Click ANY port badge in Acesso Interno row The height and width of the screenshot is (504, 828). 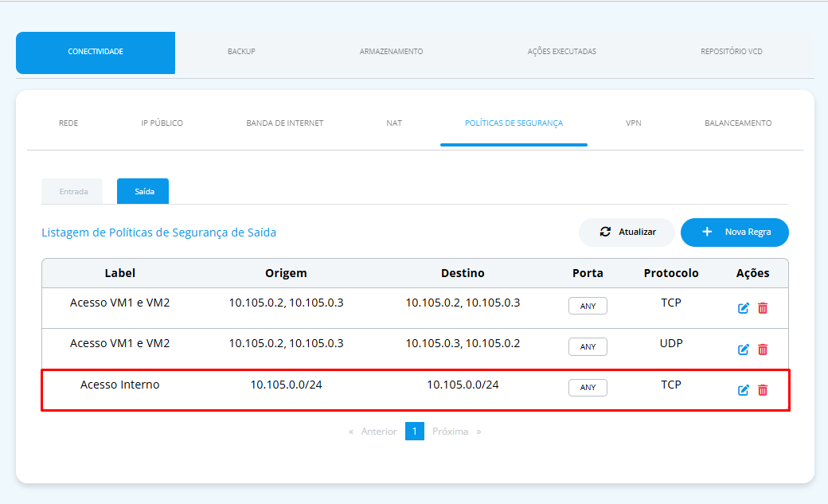coord(588,388)
